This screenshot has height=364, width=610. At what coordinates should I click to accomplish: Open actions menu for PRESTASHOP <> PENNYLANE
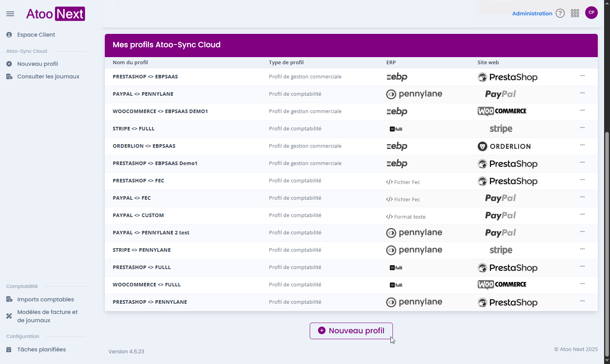[x=582, y=301]
